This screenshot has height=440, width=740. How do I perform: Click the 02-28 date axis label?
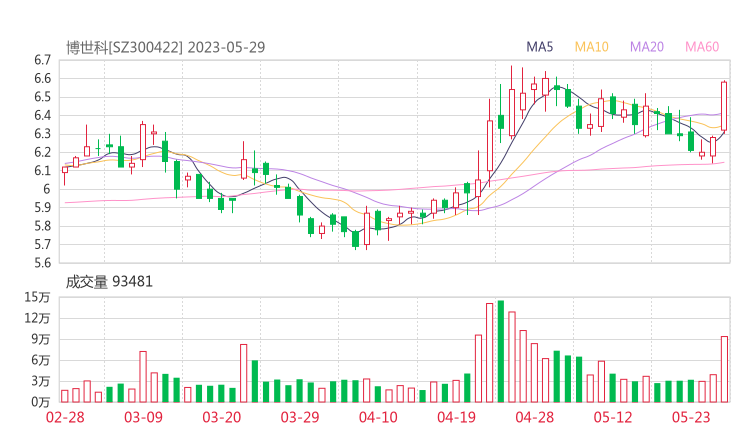click(x=65, y=417)
